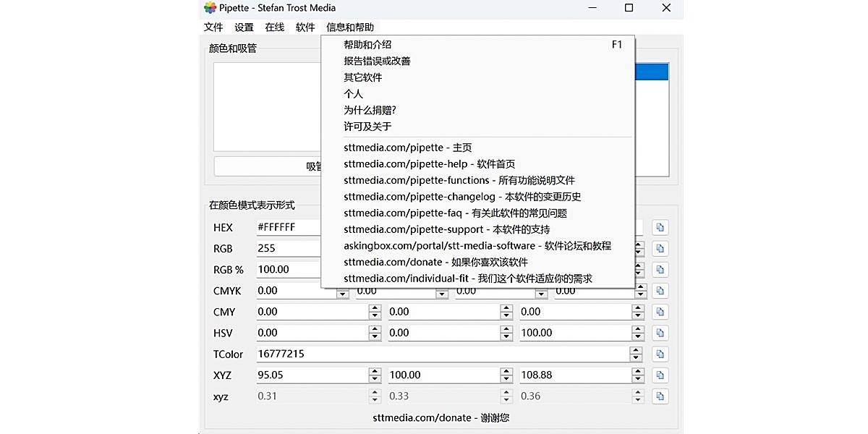This screenshot has width=868, height=434.
Task: Click inside the HEX #FFFFFF input field
Action: pyautogui.click(x=289, y=226)
